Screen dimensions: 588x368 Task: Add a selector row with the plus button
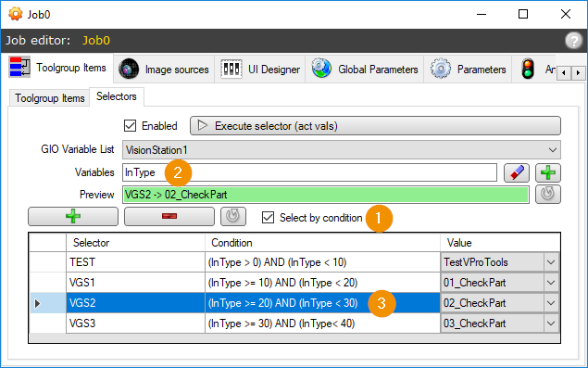pyautogui.click(x=73, y=216)
